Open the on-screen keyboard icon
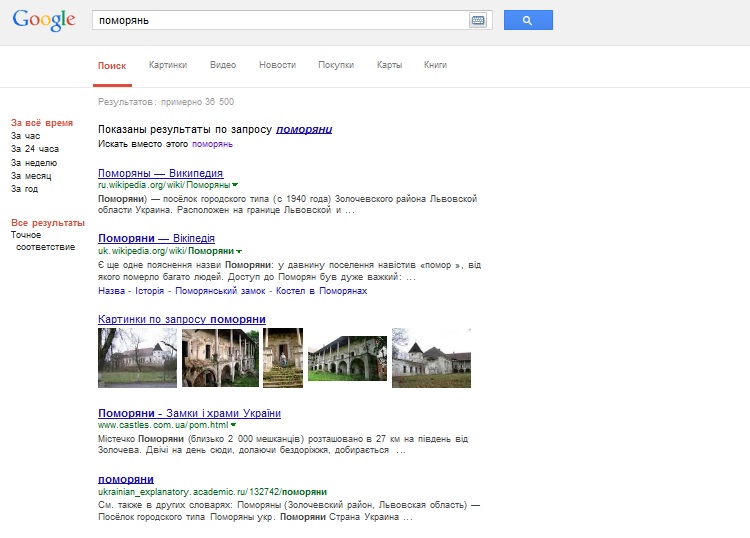The image size is (750, 538). point(478,20)
